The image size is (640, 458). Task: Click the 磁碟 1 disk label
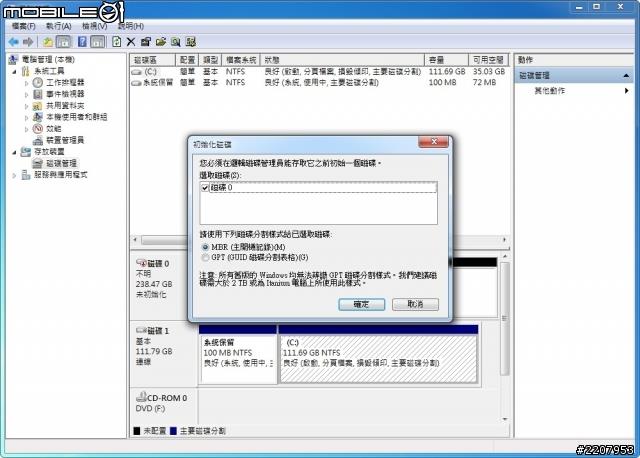click(158, 331)
